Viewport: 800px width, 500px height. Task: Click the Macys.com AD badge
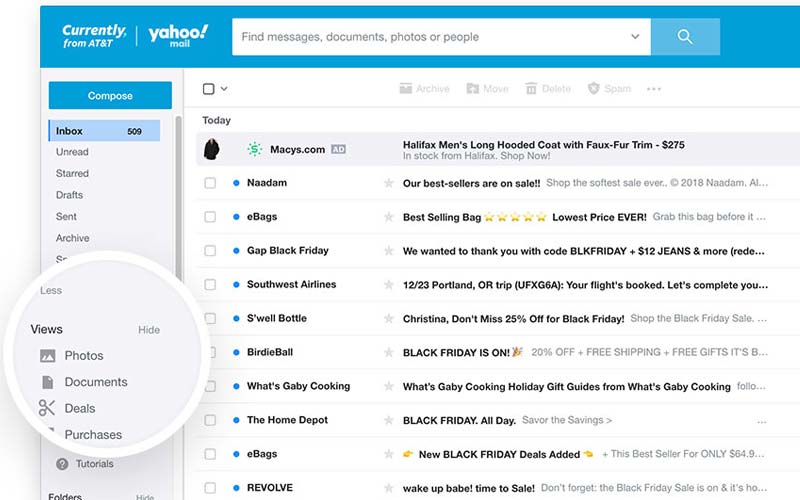pyautogui.click(x=338, y=149)
